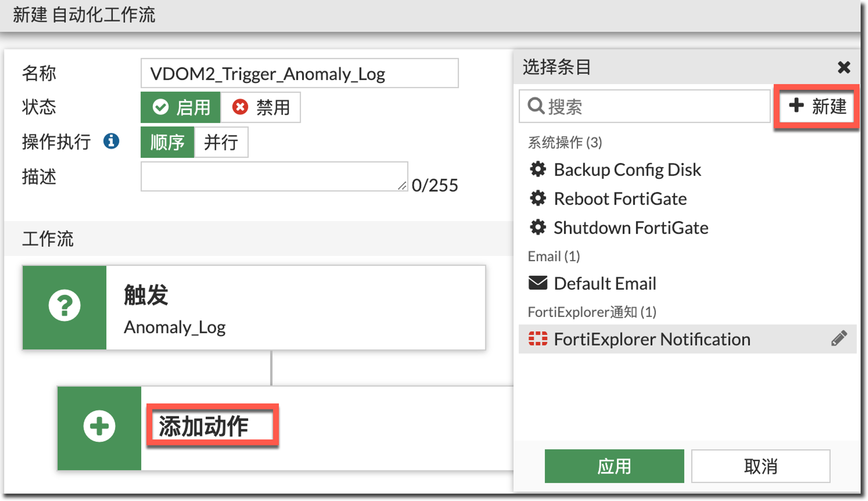Click the magnifier search icon
This screenshot has width=868, height=501.
point(536,106)
